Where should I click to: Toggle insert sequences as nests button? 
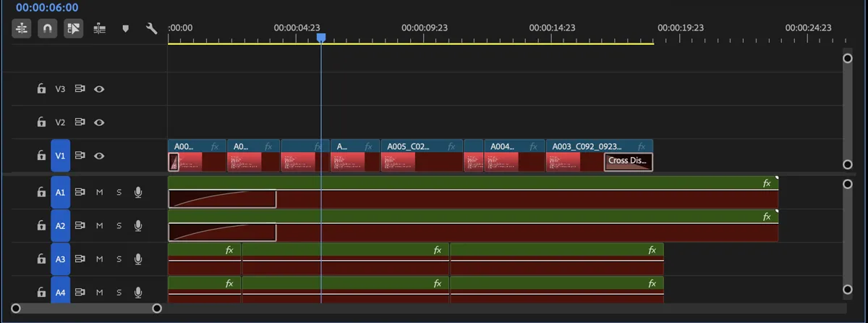(22, 28)
